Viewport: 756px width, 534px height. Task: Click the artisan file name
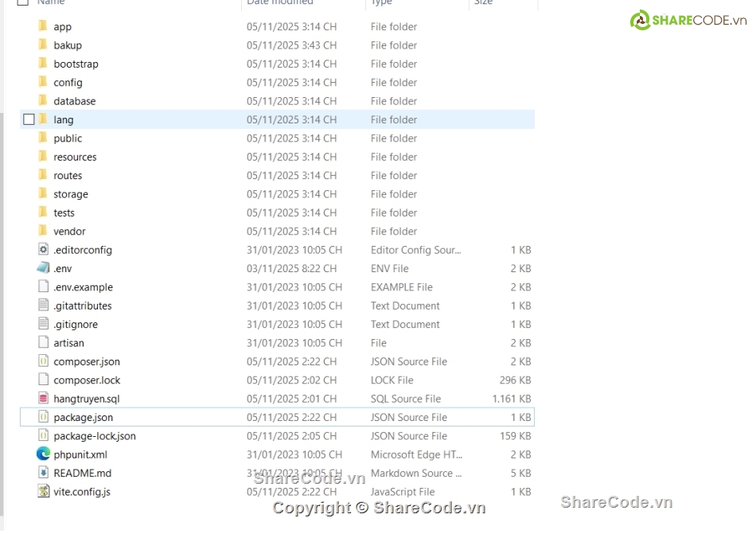[x=68, y=343]
